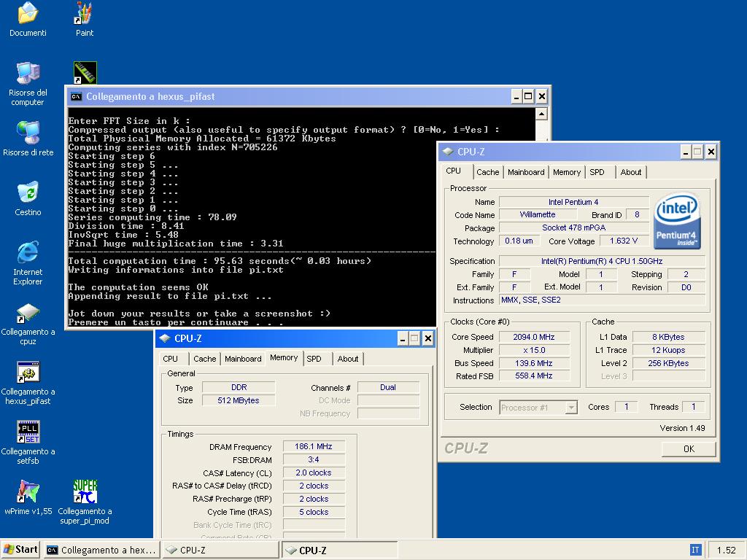Click CAS# Latency value 2.0 clocks
Image resolution: width=747 pixels, height=560 pixels.
coord(314,472)
